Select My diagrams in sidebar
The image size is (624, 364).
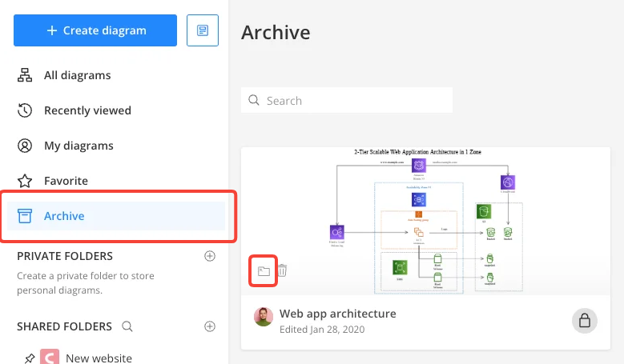click(79, 146)
